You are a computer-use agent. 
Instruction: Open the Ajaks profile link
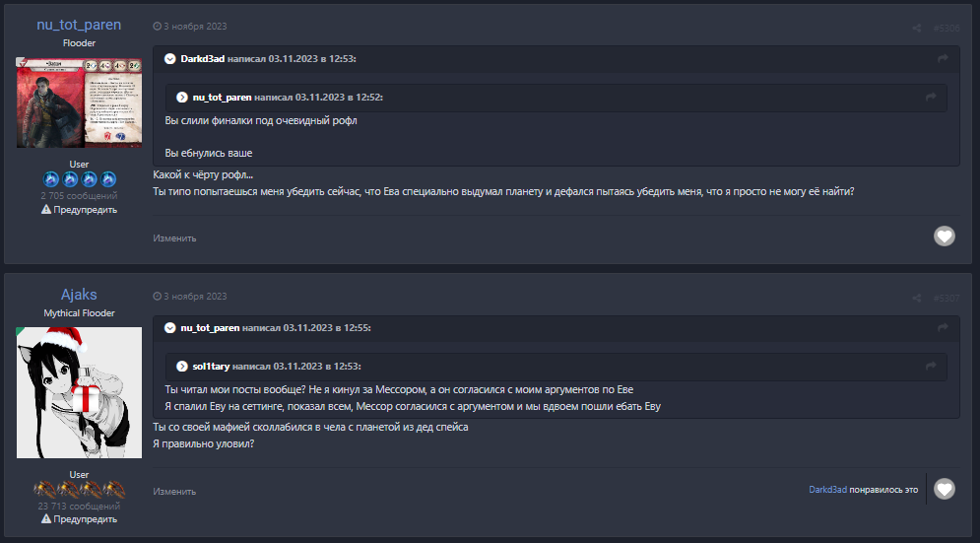79,295
